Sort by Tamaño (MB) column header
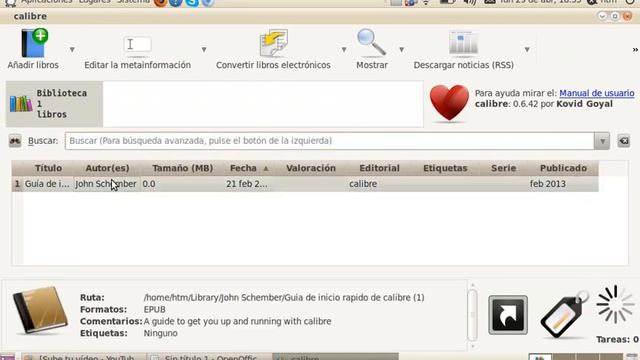This screenshot has width=640, height=360. click(x=182, y=168)
